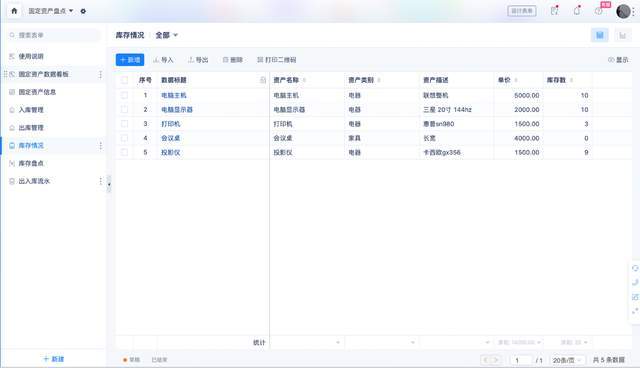Open the 打印机 record link
640x368 pixels.
171,124
